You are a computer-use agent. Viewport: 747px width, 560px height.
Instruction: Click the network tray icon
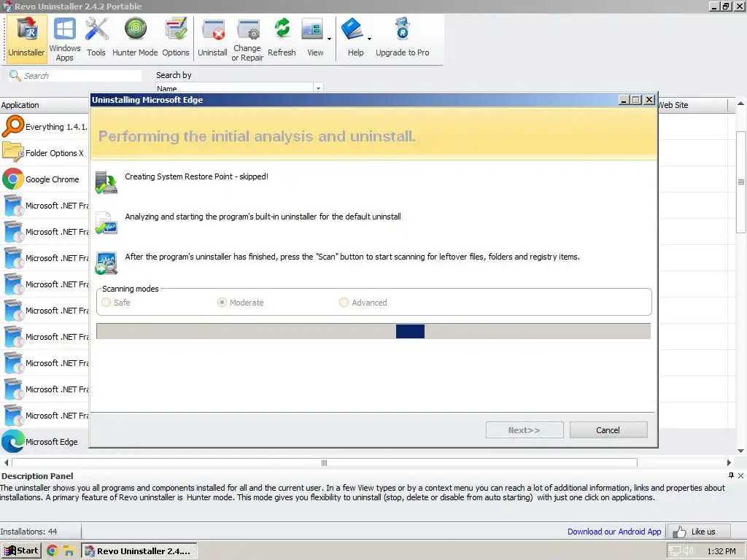pos(674,551)
